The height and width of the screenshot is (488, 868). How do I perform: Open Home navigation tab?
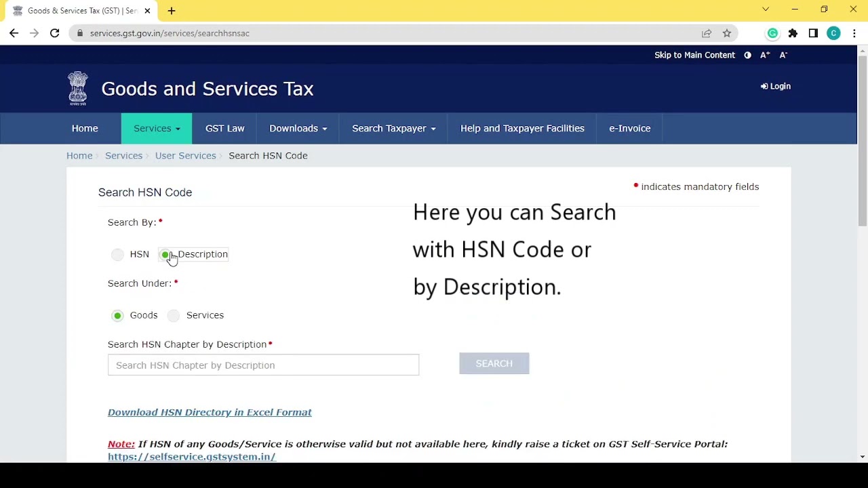(85, 128)
